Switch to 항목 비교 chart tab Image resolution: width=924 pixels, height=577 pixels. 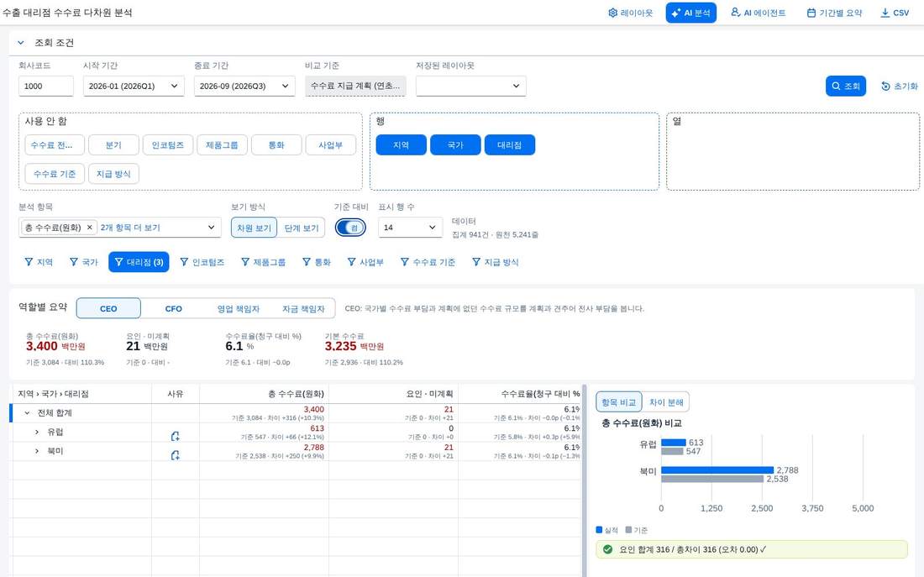(x=619, y=402)
